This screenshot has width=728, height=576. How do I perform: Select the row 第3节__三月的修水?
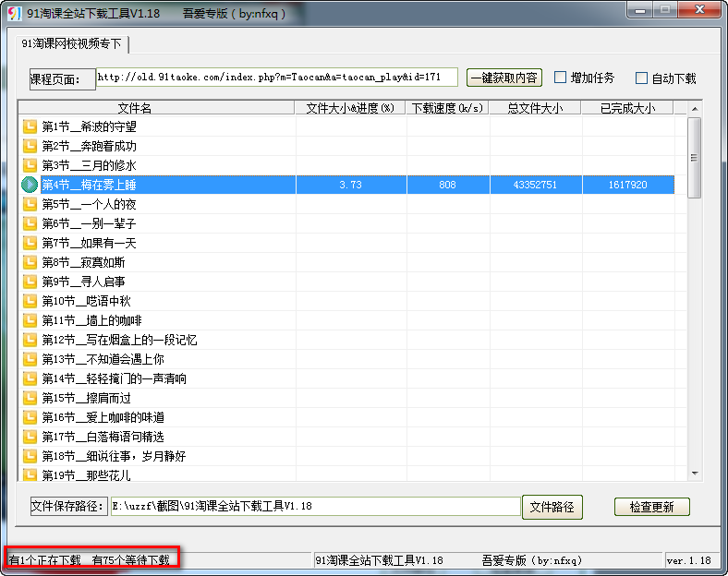(x=346, y=165)
